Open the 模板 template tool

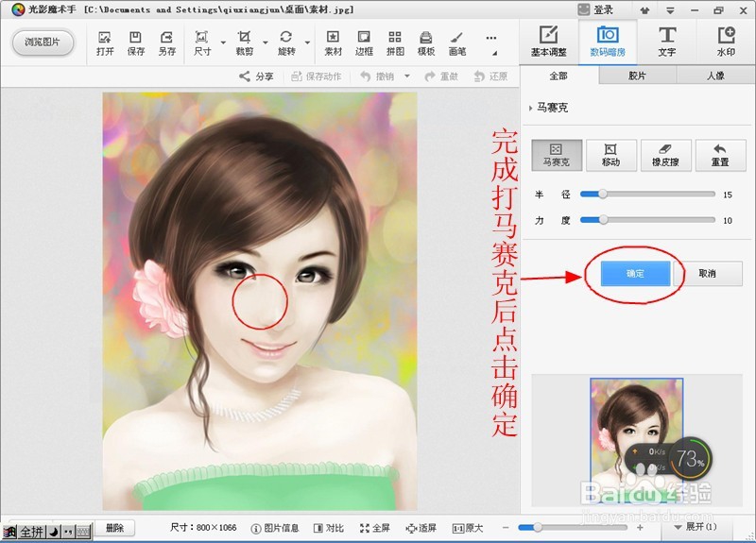pos(426,43)
